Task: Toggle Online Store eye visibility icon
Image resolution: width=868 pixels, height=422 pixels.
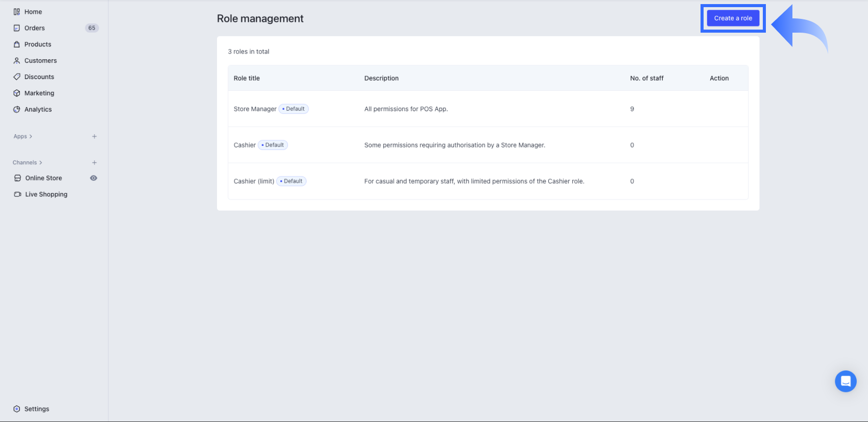Action: pyautogui.click(x=93, y=178)
